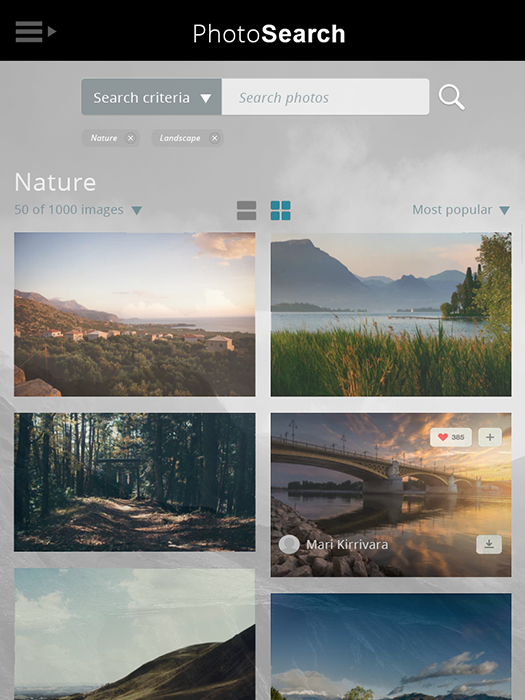
Task: Click the PhotoSearch logo title
Action: click(x=269, y=34)
